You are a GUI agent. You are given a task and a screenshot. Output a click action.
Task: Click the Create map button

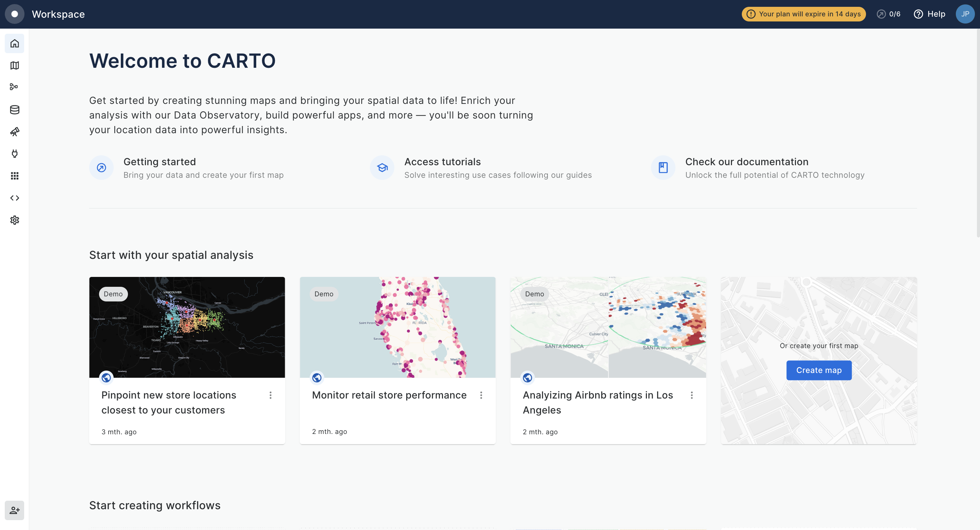coord(819,370)
